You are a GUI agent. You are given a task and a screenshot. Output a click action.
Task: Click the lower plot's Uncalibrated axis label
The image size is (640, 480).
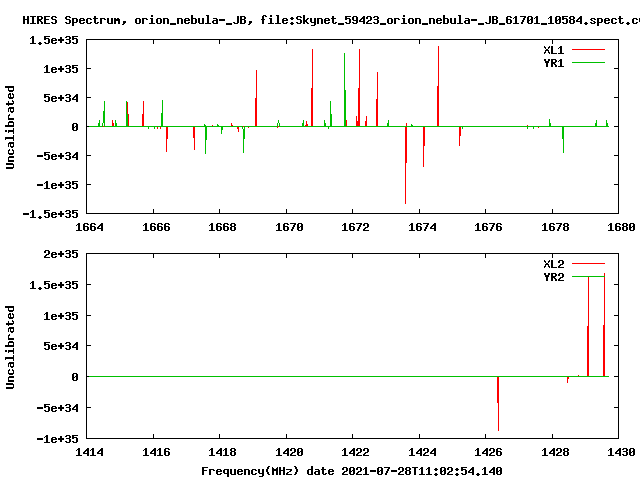click(x=10, y=347)
